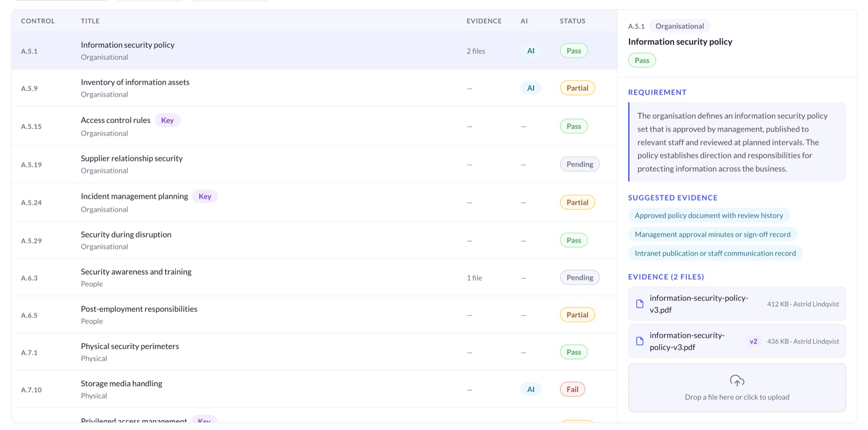The image size is (868, 430).
Task: Click the EVIDENCE (2 FILES) heading
Action: 666,277
